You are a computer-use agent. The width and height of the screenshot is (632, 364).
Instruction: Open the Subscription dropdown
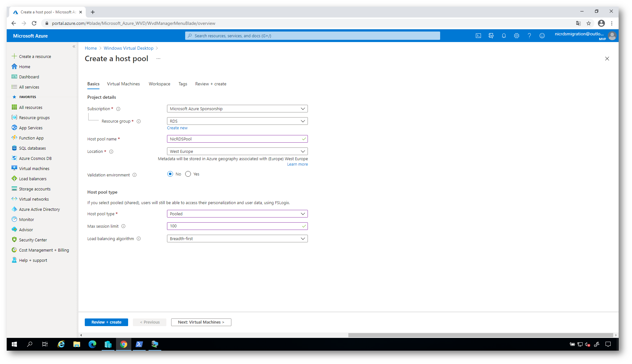(237, 109)
